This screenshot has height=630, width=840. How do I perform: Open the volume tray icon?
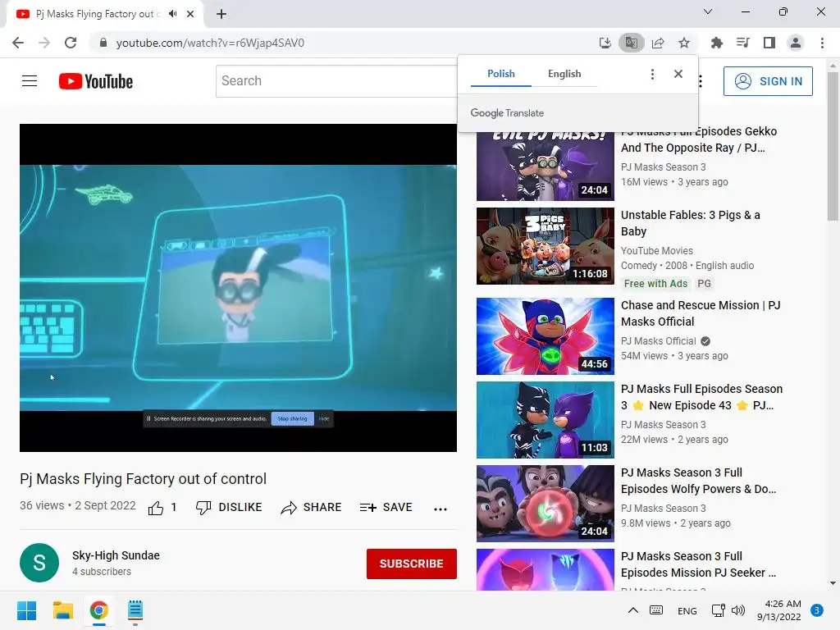[x=737, y=610]
